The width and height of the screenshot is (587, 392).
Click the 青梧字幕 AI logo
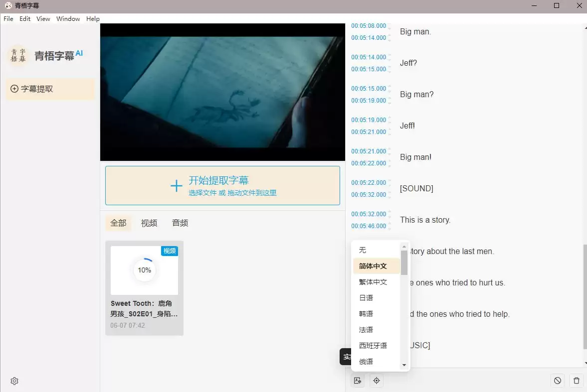point(48,55)
